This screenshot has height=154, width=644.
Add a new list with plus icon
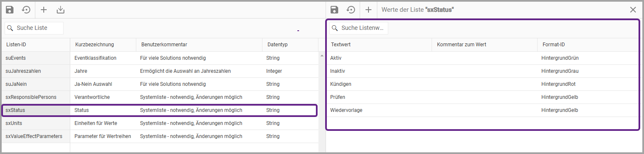[x=44, y=10]
